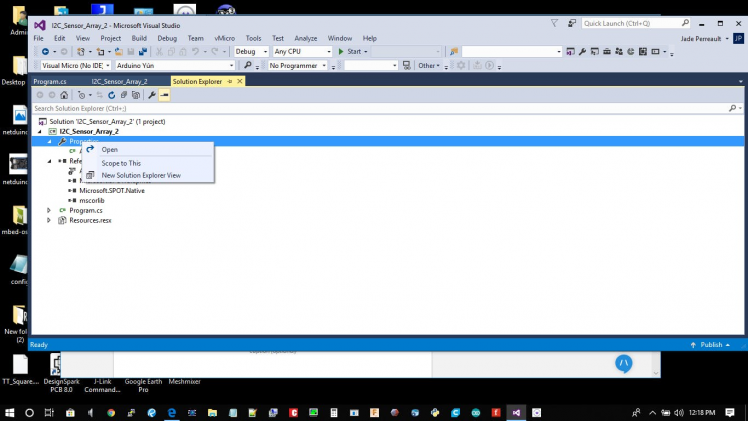The image size is (748, 421).
Task: Choose Scope to This from context menu
Action: tap(121, 163)
